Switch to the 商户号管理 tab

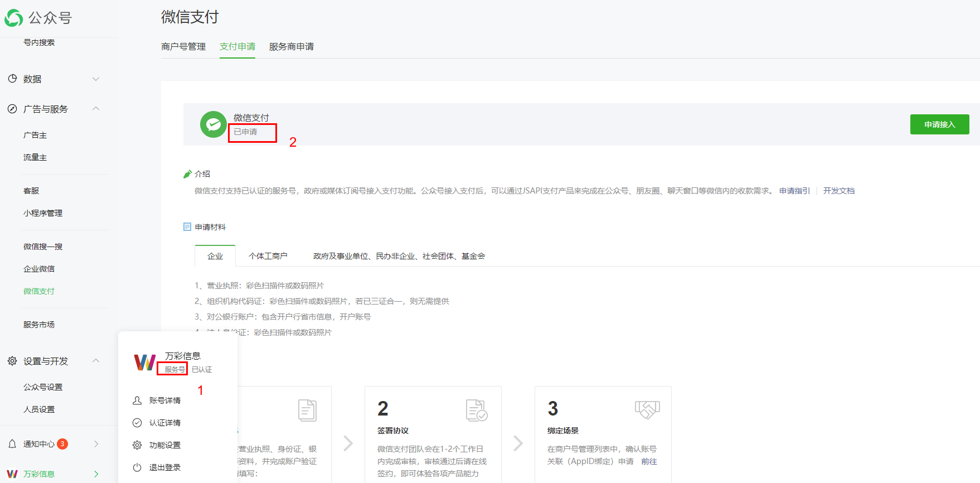click(x=183, y=47)
